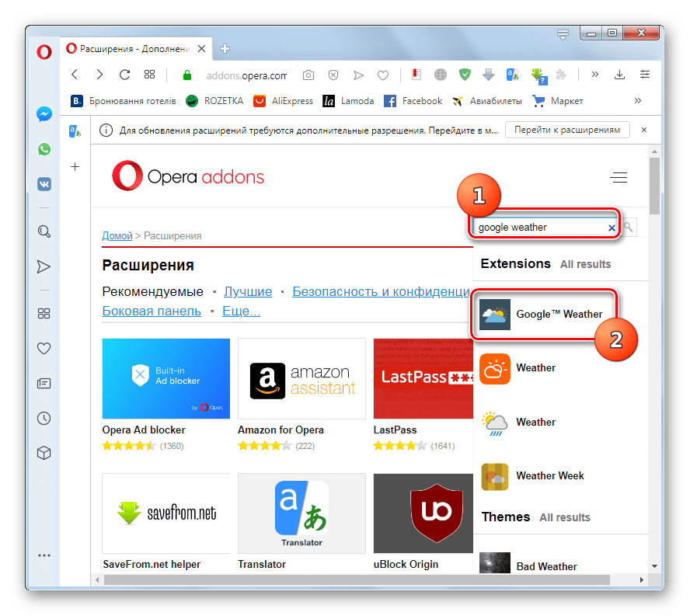Image resolution: width=690 pixels, height=616 pixels.
Task: Open the Авиабилеты bookmark
Action: click(x=487, y=101)
